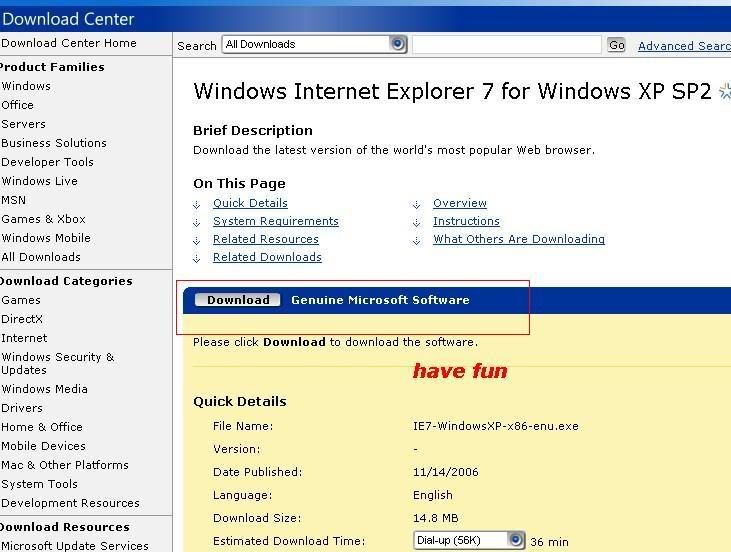Click the search text input field
This screenshot has width=731, height=552.
pyautogui.click(x=507, y=45)
